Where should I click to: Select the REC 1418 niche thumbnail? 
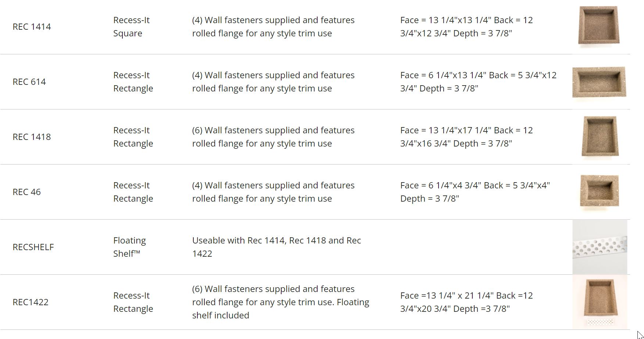pos(600,136)
